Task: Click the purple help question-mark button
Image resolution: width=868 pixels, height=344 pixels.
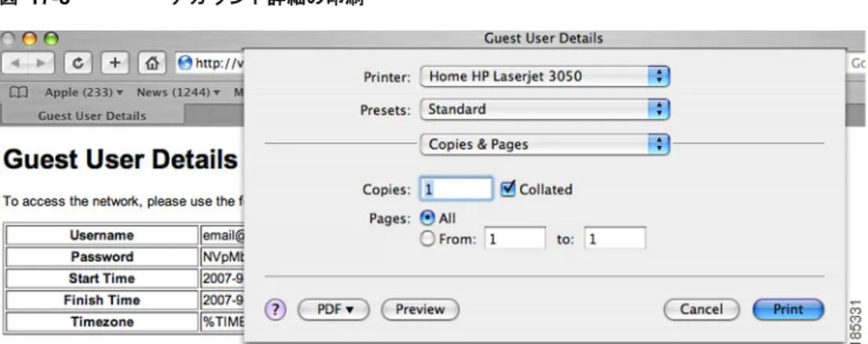Action: coord(276,309)
